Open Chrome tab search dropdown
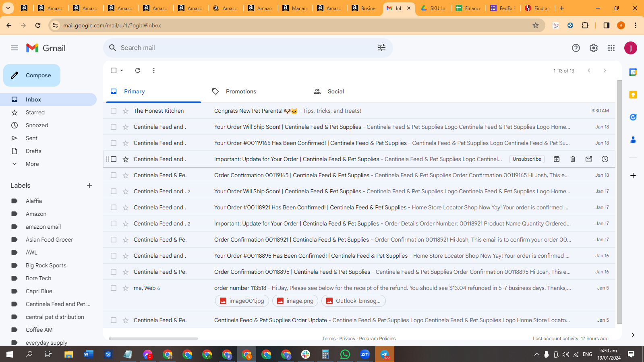Viewport: 644px width, 362px height. [8, 8]
